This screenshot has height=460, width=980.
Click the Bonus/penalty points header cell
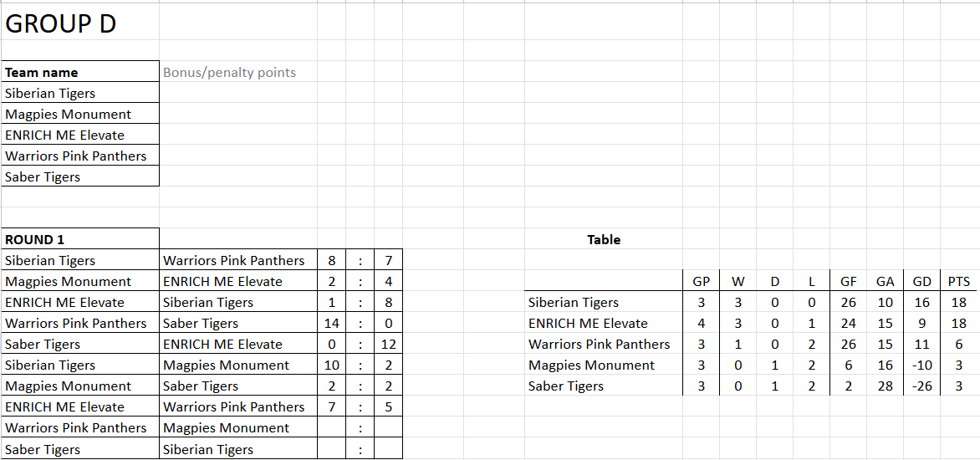pos(229,73)
